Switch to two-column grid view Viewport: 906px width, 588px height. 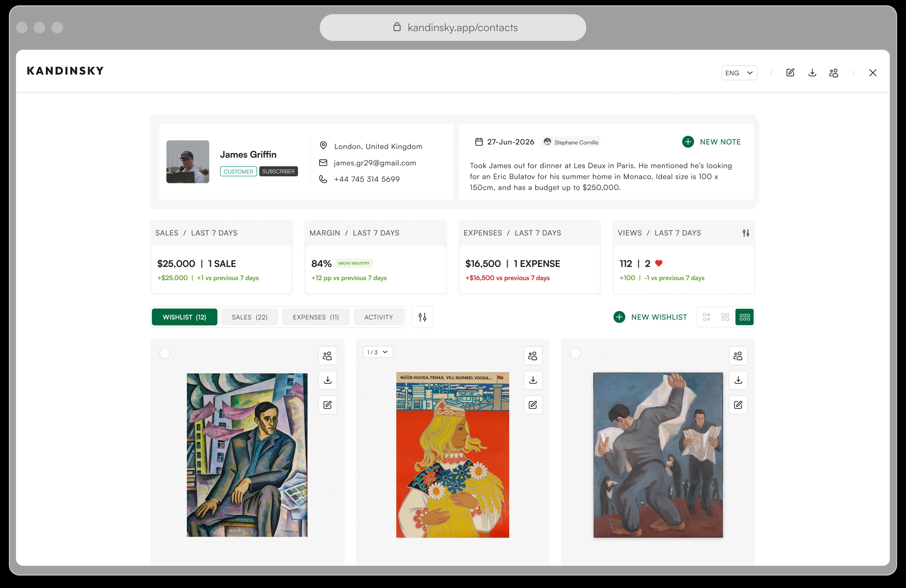725,317
